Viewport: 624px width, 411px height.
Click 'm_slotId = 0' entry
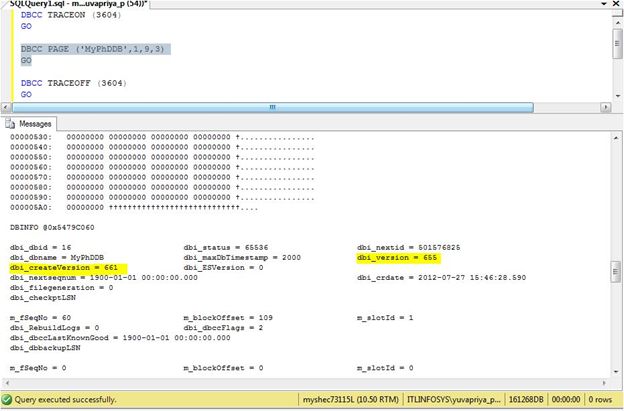(385, 368)
